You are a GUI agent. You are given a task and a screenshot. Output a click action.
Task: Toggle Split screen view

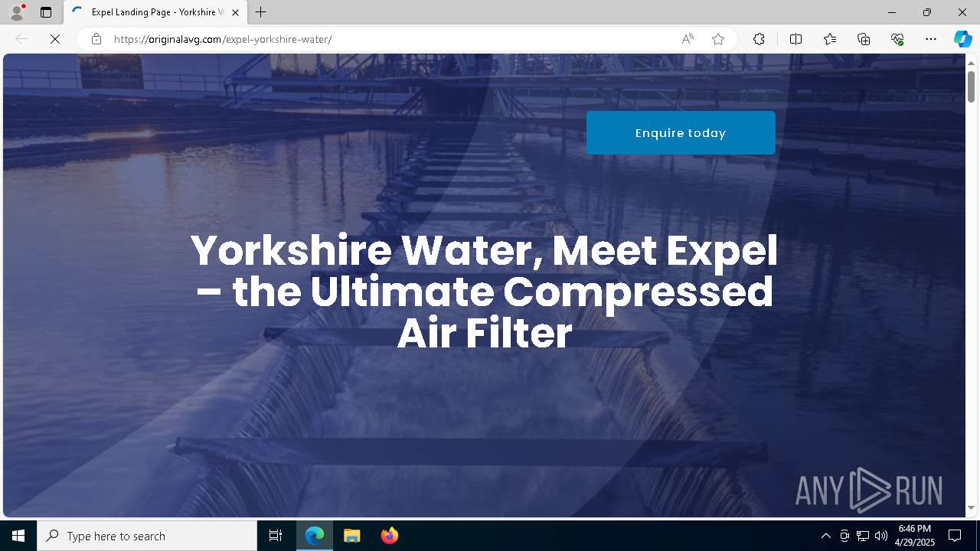coord(795,39)
